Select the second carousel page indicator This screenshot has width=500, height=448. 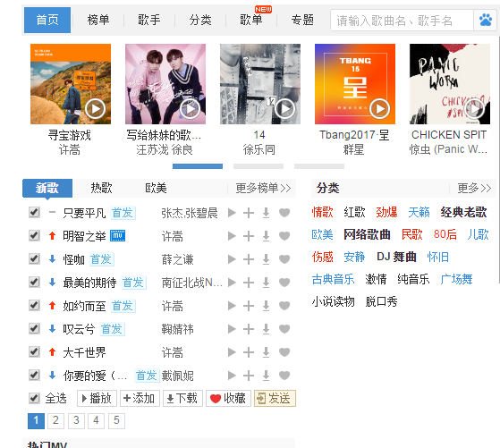click(x=258, y=166)
